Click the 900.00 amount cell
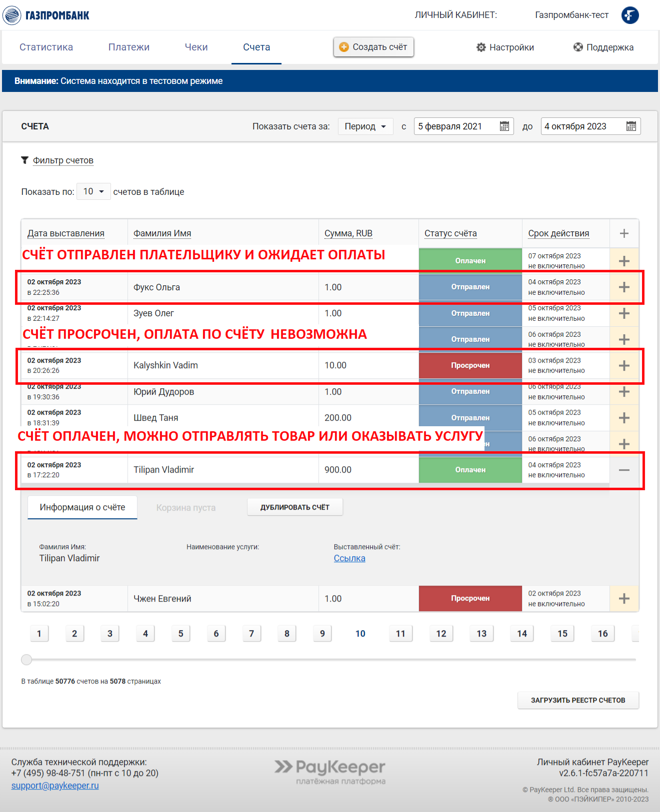Viewport: 660px width, 812px height. (x=368, y=470)
